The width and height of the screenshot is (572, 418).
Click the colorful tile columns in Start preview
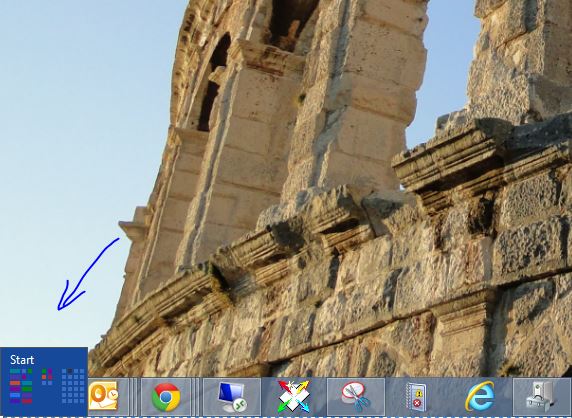click(21, 386)
